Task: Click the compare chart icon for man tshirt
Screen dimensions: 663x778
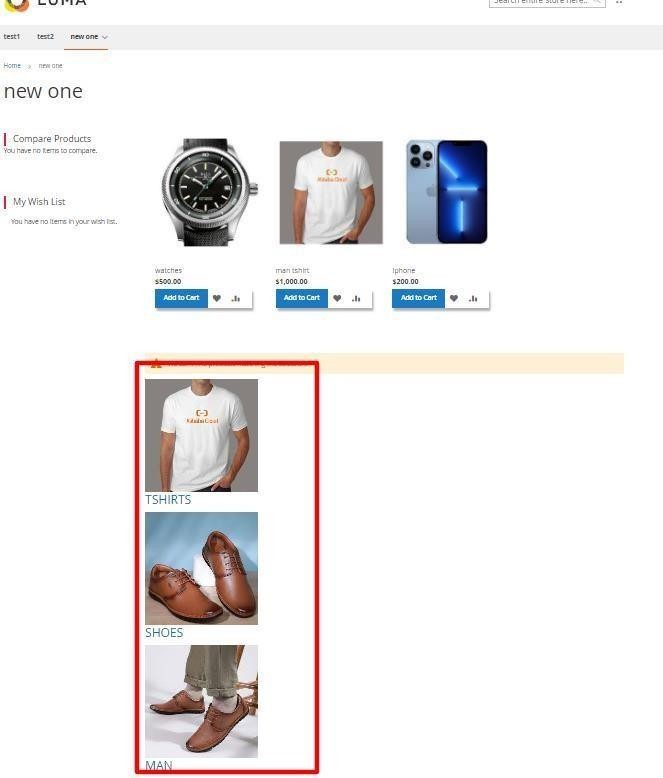Action: [356, 298]
